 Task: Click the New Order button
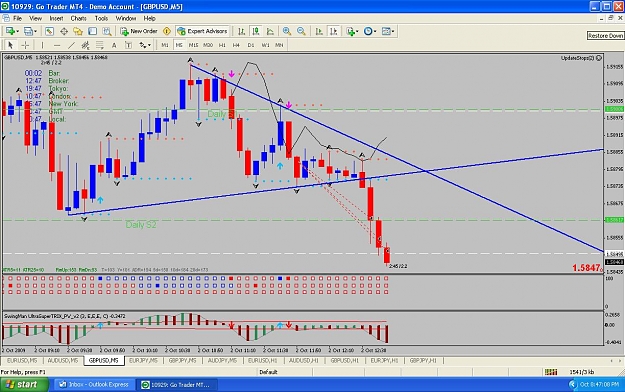tap(139, 31)
